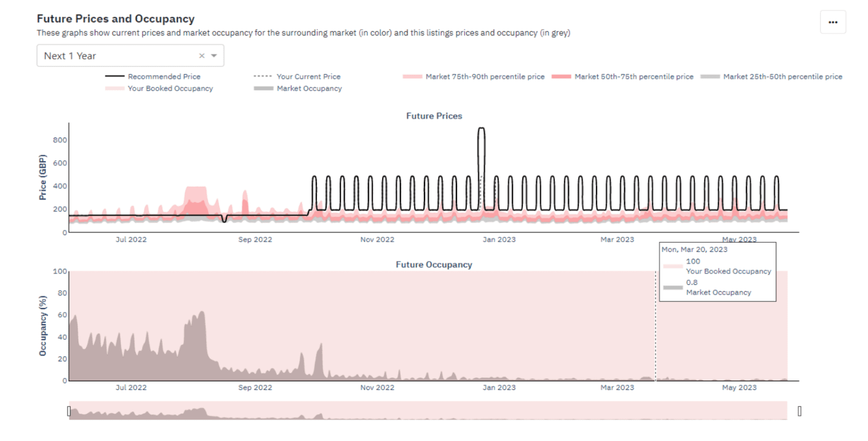
Task: Hide the Market 50th-75th percentile price series
Action: 622,77
